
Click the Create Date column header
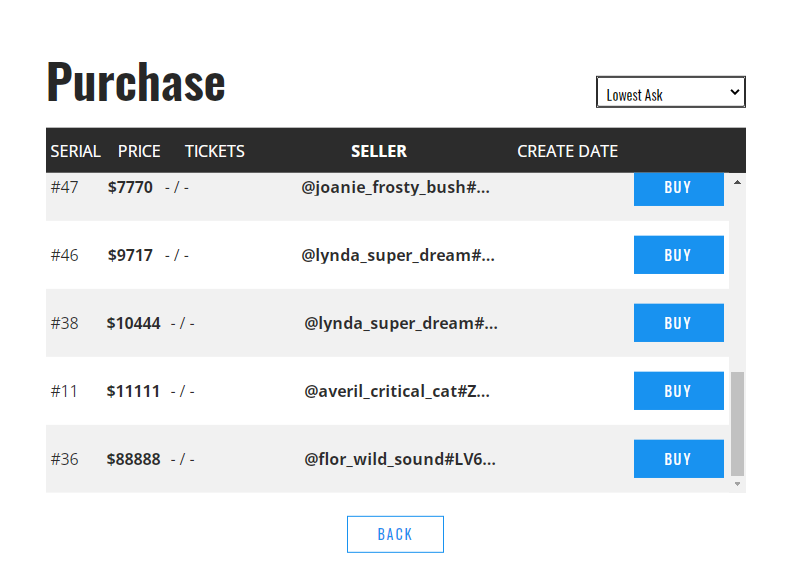(567, 151)
